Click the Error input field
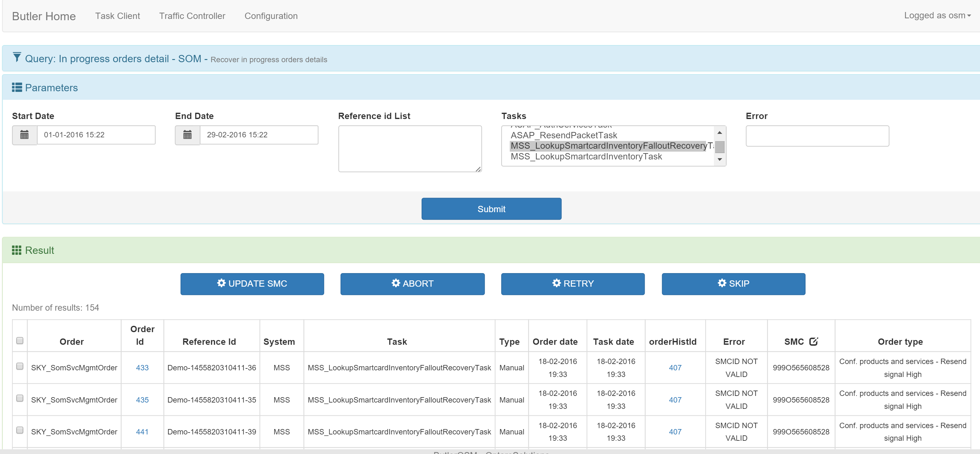The width and height of the screenshot is (980, 454). pos(817,136)
